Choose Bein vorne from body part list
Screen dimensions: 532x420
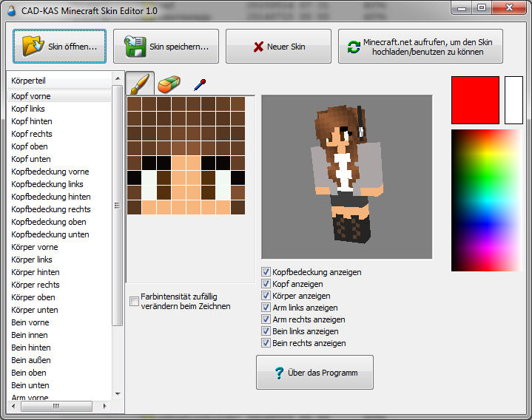pyautogui.click(x=30, y=322)
